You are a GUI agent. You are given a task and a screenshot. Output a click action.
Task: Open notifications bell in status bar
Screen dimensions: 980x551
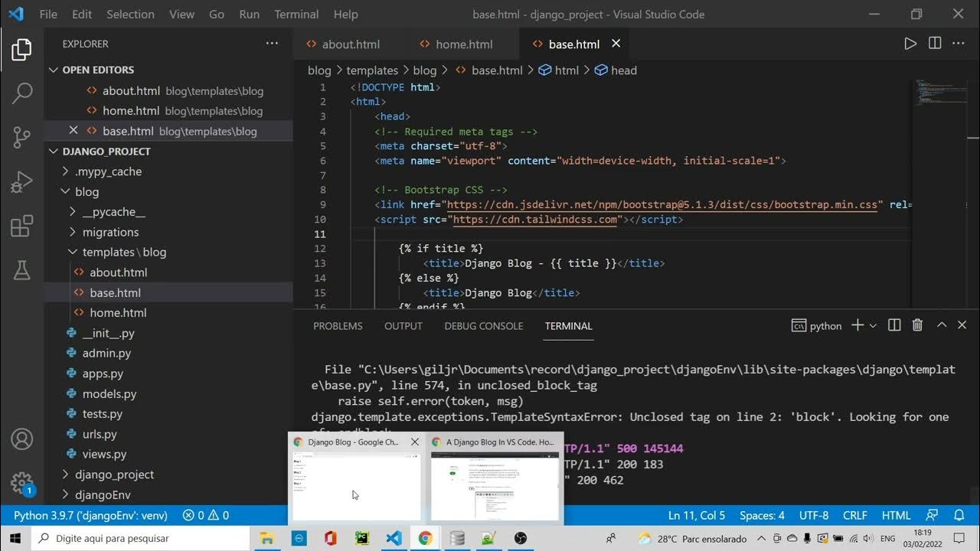click(x=959, y=515)
